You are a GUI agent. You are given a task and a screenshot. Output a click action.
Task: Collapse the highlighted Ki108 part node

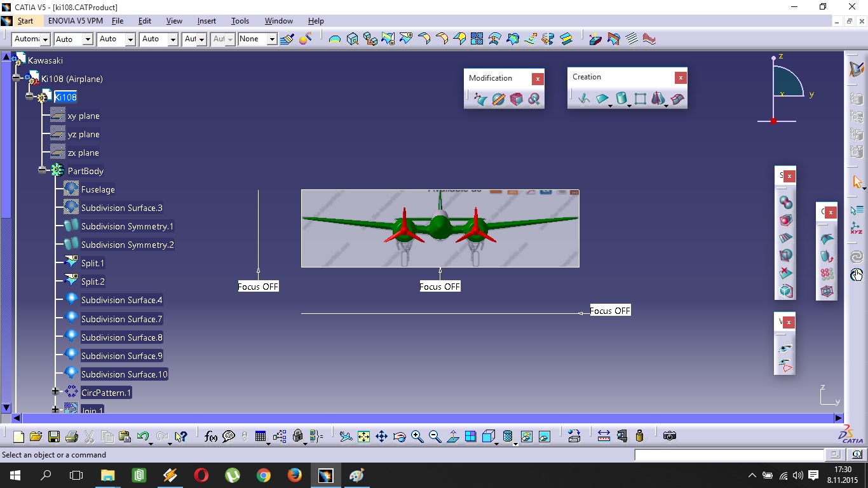click(x=29, y=97)
